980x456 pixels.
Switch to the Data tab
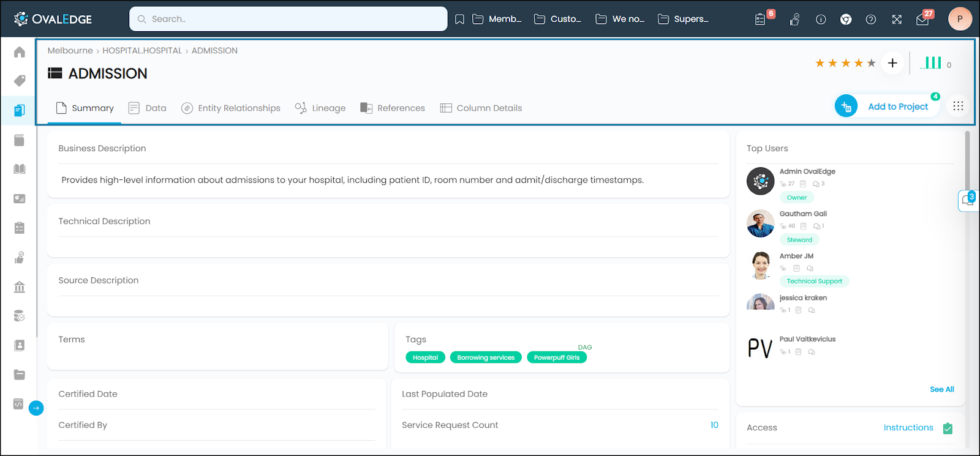coord(148,108)
